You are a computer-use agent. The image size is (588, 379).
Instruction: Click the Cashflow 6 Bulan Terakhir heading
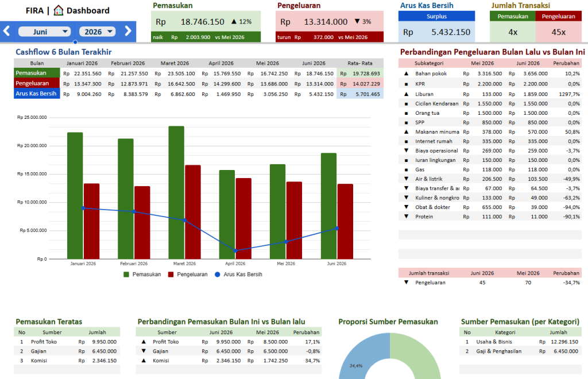pos(63,52)
